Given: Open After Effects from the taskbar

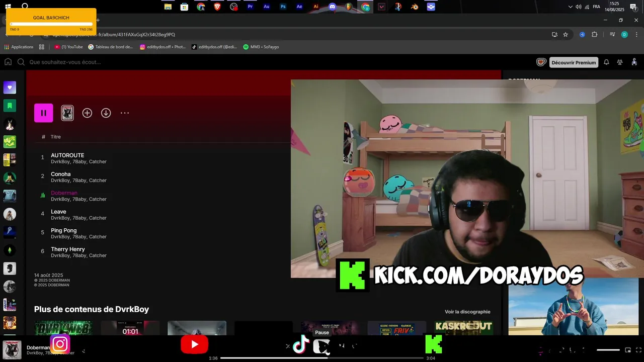Looking at the screenshot, I should click(299, 7).
